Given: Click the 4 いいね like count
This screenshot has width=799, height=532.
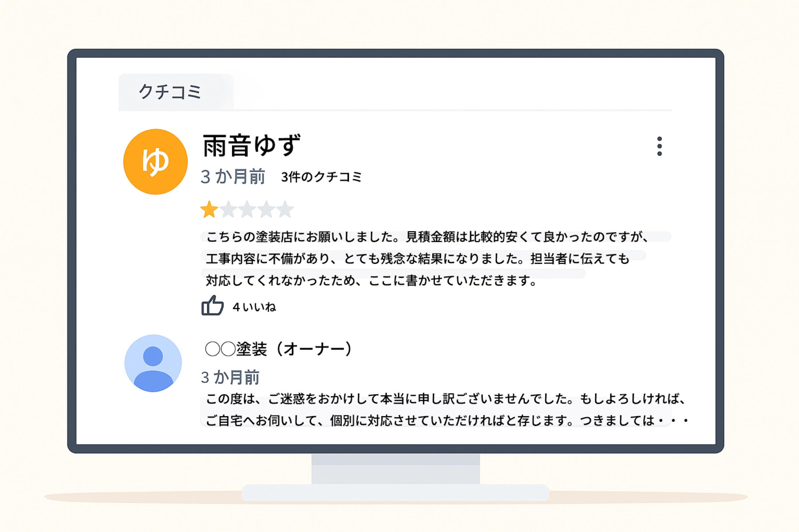Looking at the screenshot, I should [254, 307].
